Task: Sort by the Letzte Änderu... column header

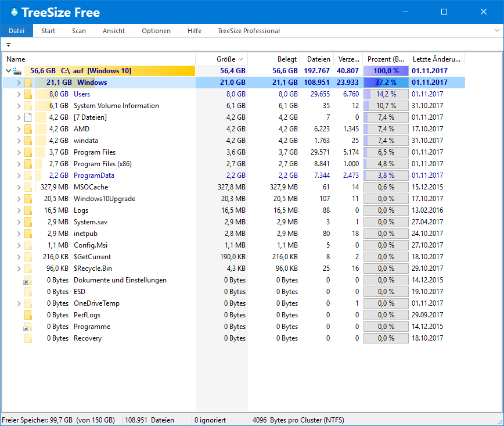Action: pyautogui.click(x=437, y=59)
